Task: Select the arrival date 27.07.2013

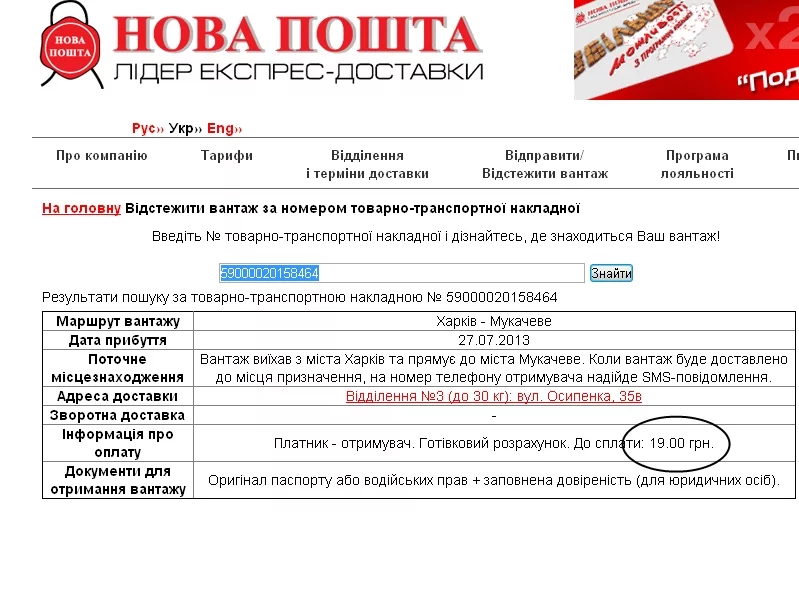Action: [493, 340]
